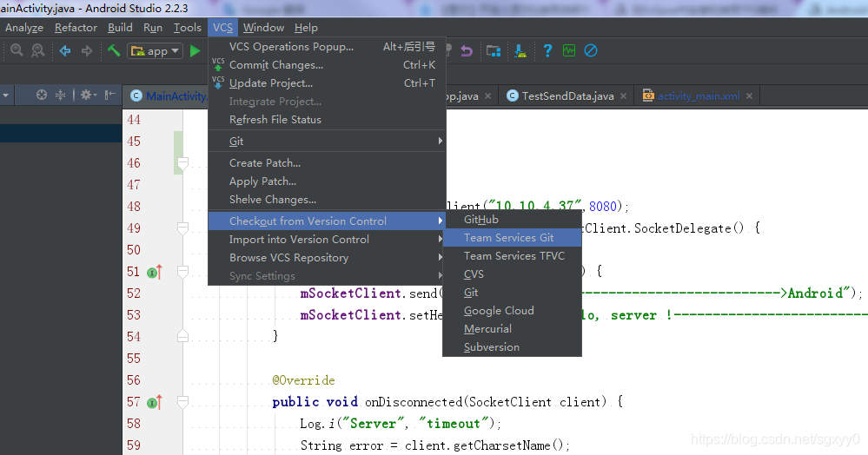
Task: Click the override gutter icon on line 51
Action: [x=155, y=272]
